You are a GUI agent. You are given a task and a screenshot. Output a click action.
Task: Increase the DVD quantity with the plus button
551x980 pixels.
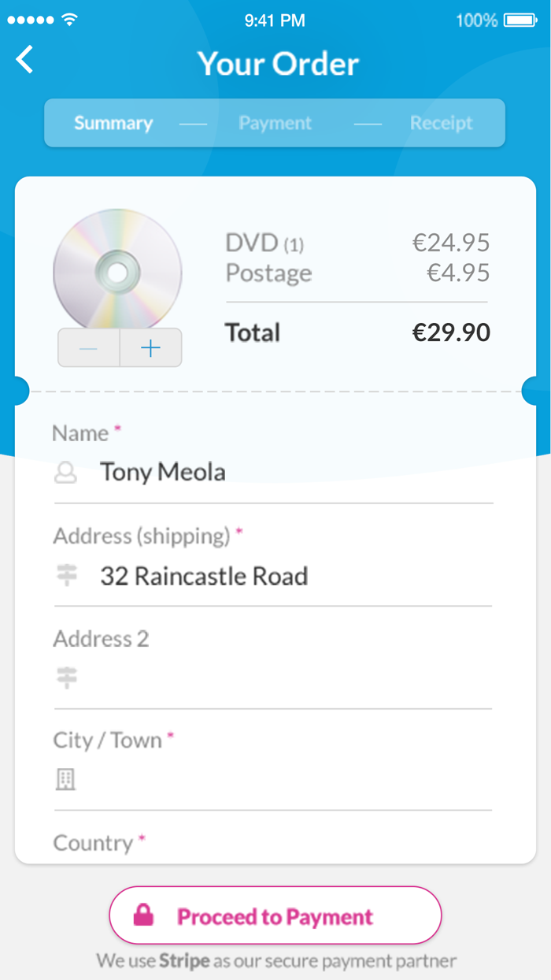click(x=150, y=347)
